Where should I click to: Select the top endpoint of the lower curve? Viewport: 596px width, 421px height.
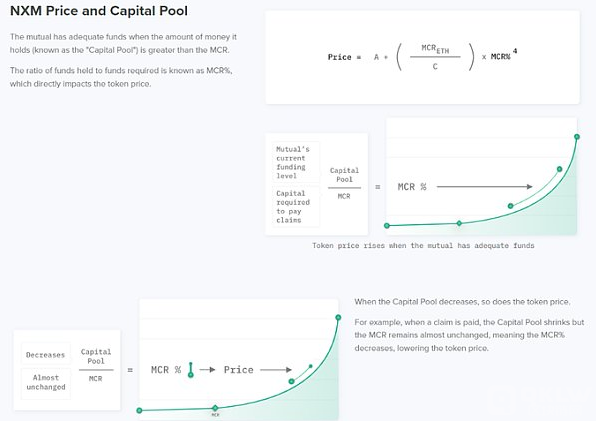point(338,318)
